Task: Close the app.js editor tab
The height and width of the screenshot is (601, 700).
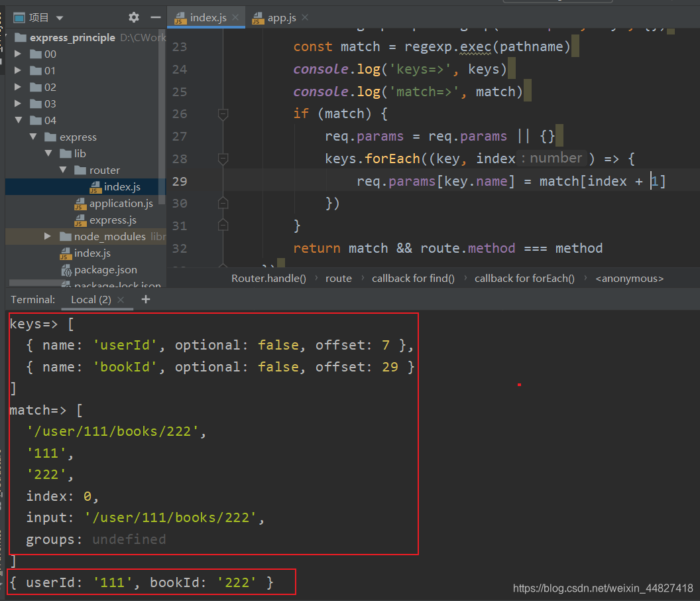Action: 305,17
